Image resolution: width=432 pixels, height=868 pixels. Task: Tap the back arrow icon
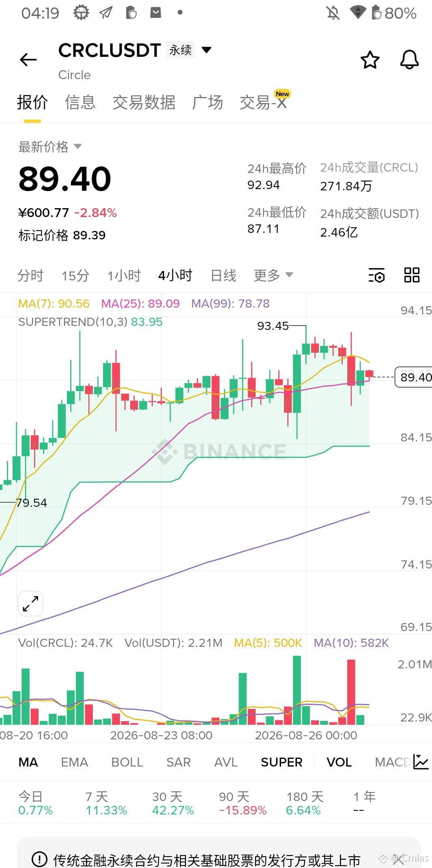[x=28, y=60]
